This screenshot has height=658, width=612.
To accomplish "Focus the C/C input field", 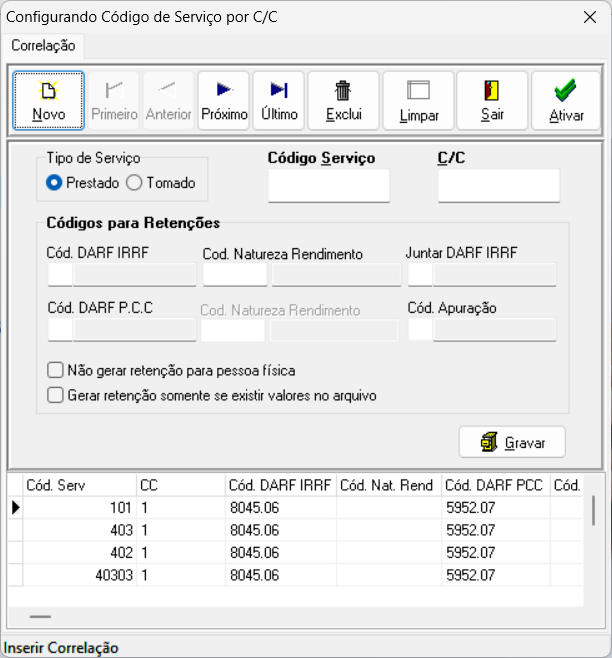I will [499, 185].
